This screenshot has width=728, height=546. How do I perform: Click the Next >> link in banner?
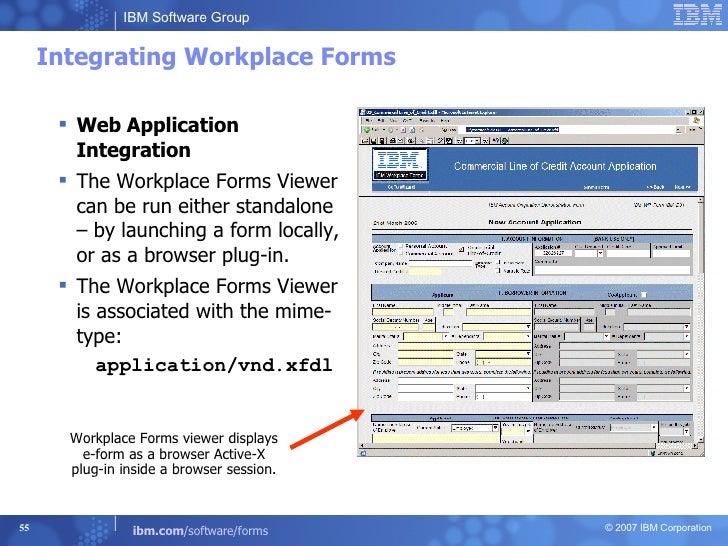tap(682, 187)
